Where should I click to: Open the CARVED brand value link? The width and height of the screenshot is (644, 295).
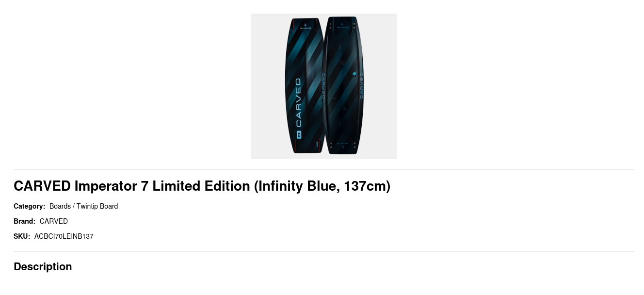[x=54, y=221]
